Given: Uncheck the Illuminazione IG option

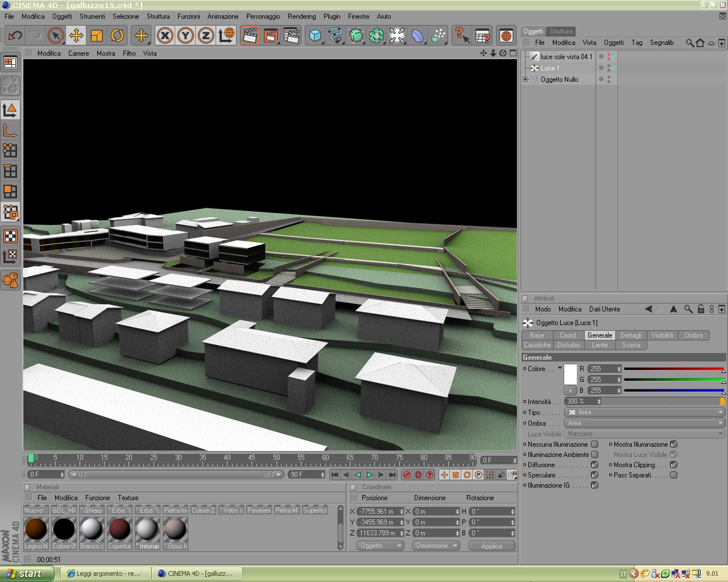Looking at the screenshot, I should (x=594, y=485).
